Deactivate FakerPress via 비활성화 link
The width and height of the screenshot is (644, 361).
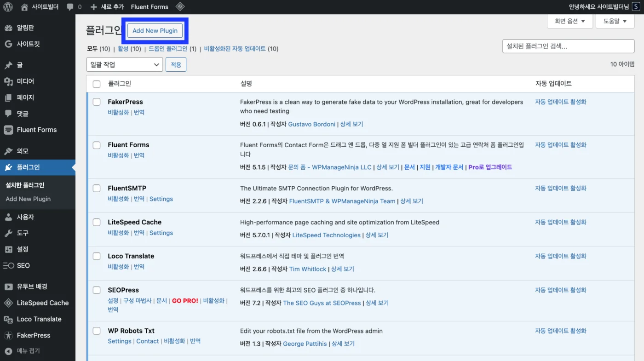point(118,112)
